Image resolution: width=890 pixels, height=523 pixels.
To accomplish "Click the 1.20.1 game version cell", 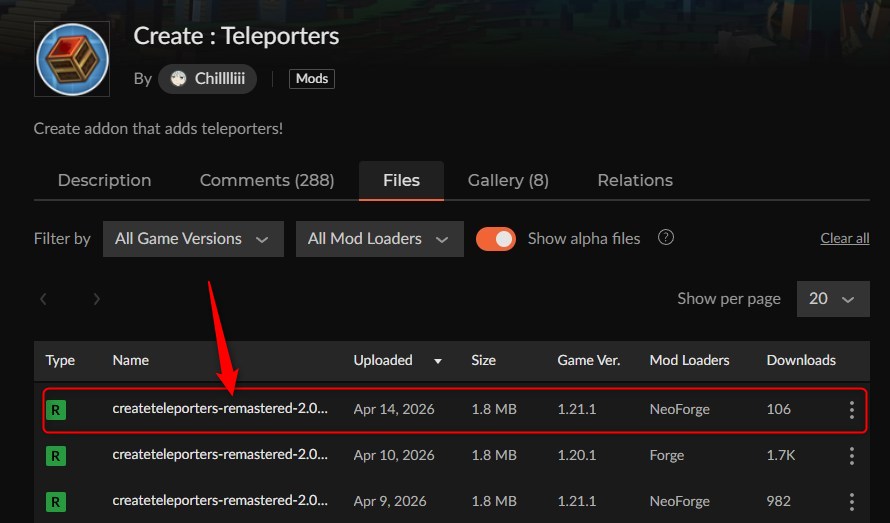I will tap(577, 455).
